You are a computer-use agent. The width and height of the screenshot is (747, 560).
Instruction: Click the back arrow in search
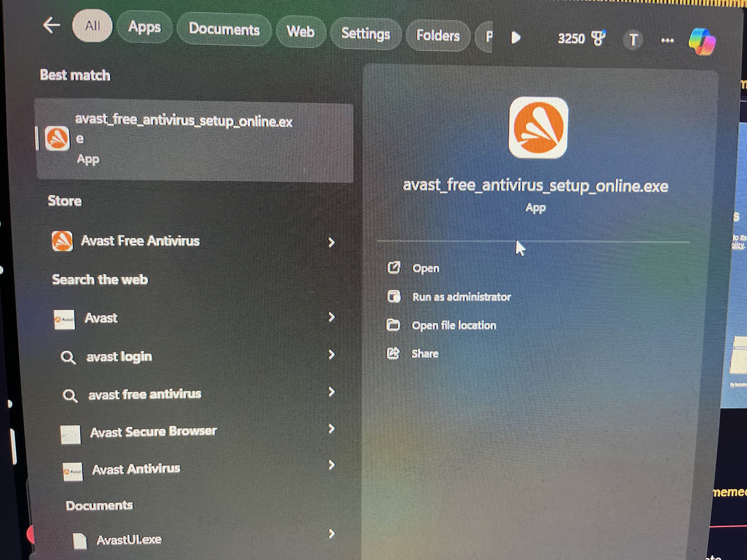click(52, 25)
